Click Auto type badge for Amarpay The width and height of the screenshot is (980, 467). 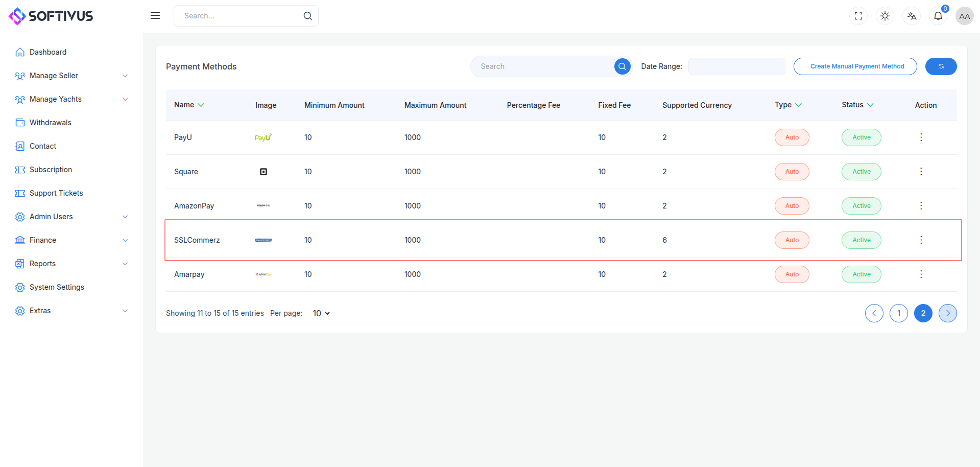(792, 274)
